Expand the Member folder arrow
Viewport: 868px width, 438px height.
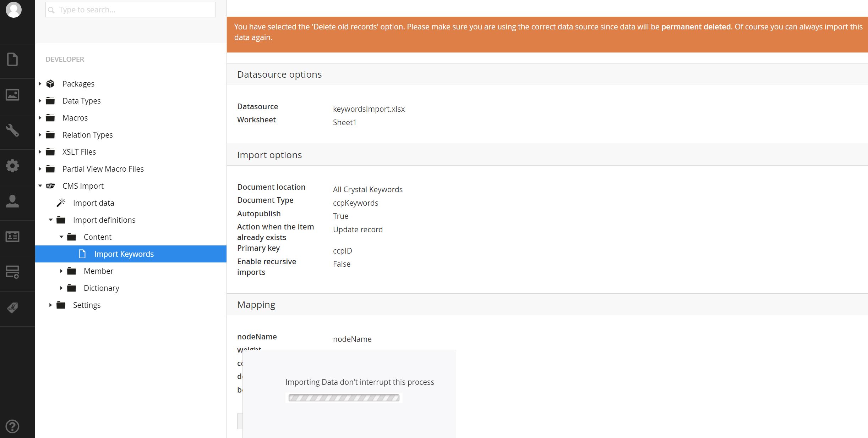(x=61, y=271)
